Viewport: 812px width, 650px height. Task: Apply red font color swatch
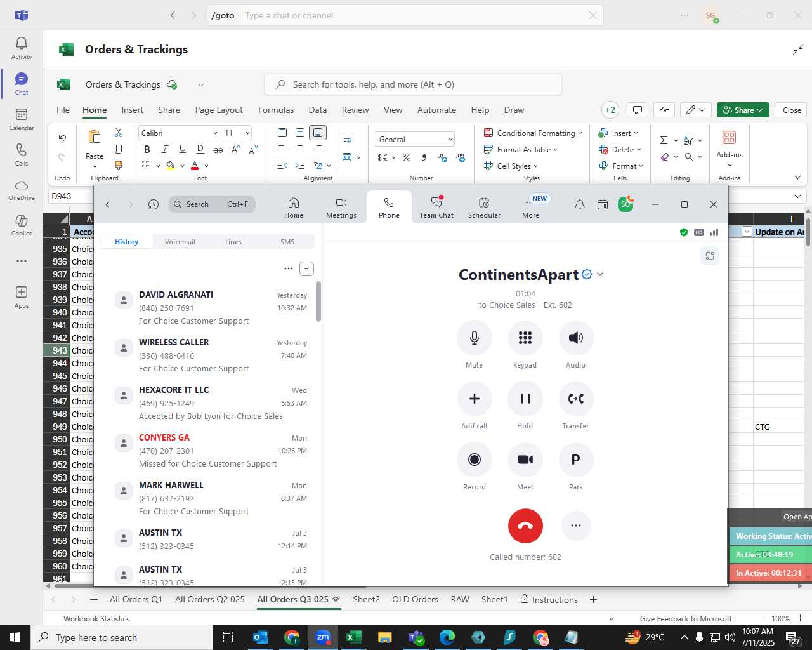(x=195, y=166)
